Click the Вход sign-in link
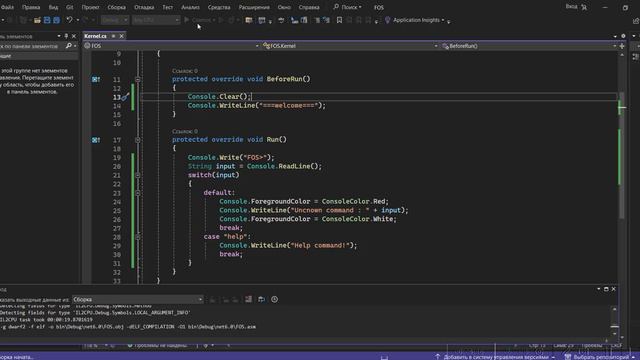The height and width of the screenshot is (360, 640). click(x=571, y=7)
